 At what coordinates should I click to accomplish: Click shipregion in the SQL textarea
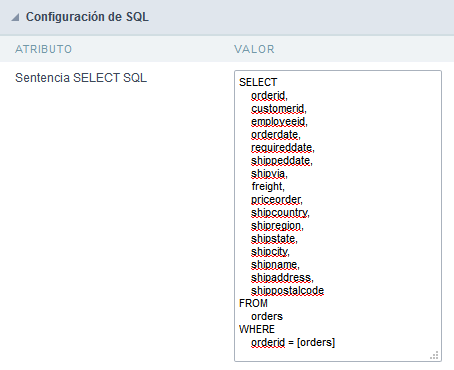pos(277,226)
